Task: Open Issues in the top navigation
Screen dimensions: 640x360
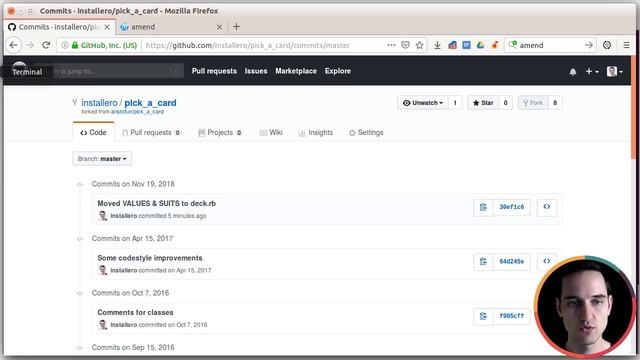Action: 256,71
